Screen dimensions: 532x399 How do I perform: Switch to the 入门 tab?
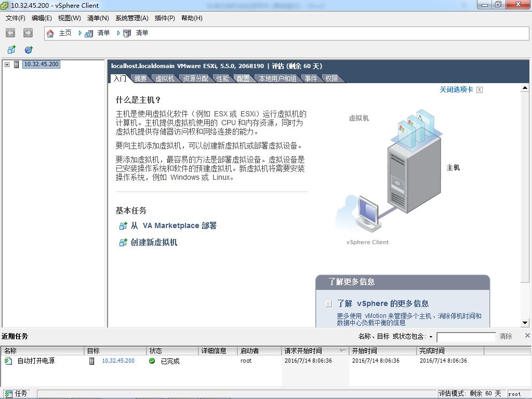coord(120,78)
